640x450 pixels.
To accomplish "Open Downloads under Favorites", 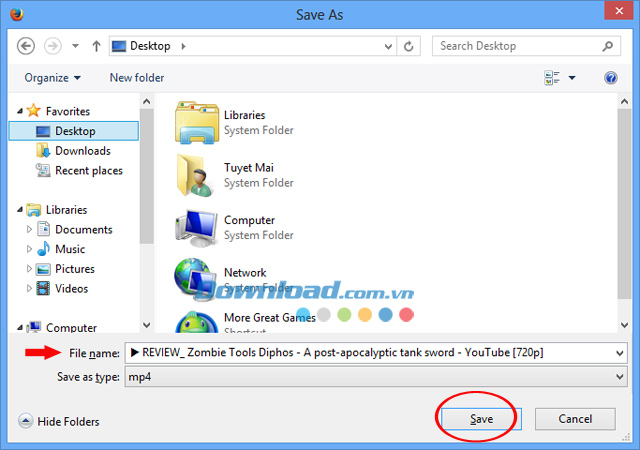I will [83, 151].
